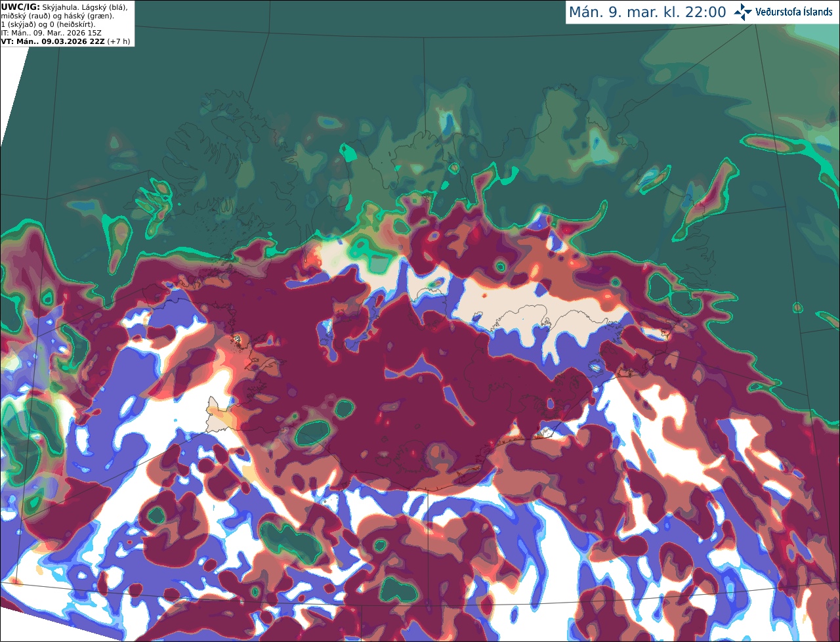The image size is (840, 642).
Task: Select the "Mán. 9. mar. kl. 22:00" timestamp
Action: pyautogui.click(x=648, y=12)
